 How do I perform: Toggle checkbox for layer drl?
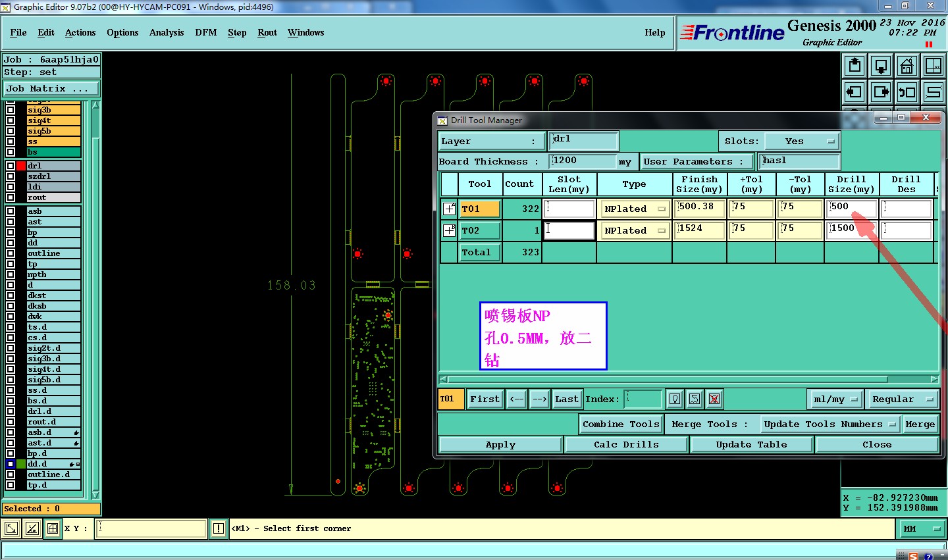tap(11, 166)
